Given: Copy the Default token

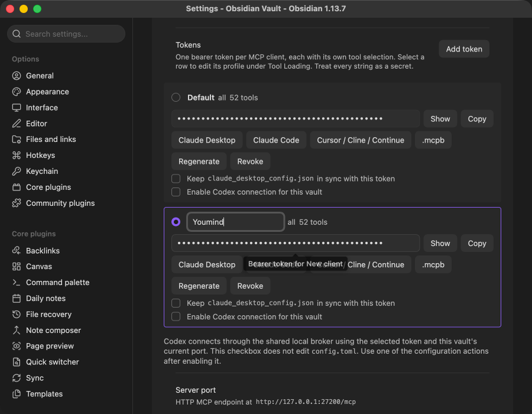Looking at the screenshot, I should tap(476, 119).
